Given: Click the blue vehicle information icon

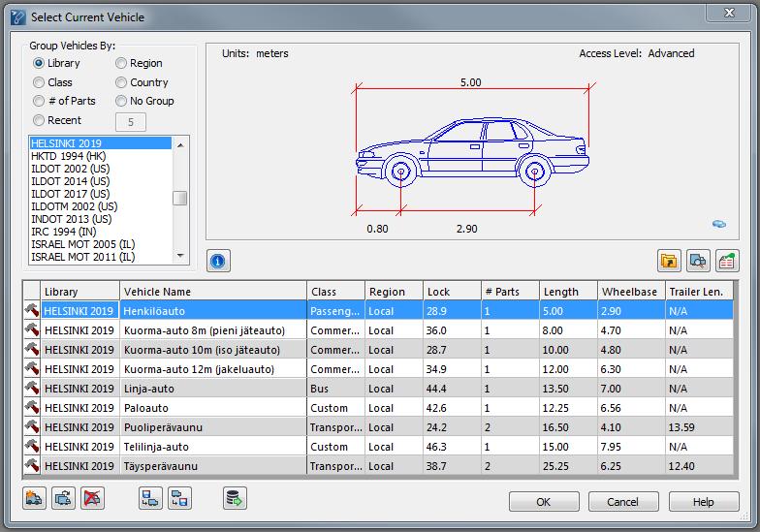Looking at the screenshot, I should click(x=218, y=262).
